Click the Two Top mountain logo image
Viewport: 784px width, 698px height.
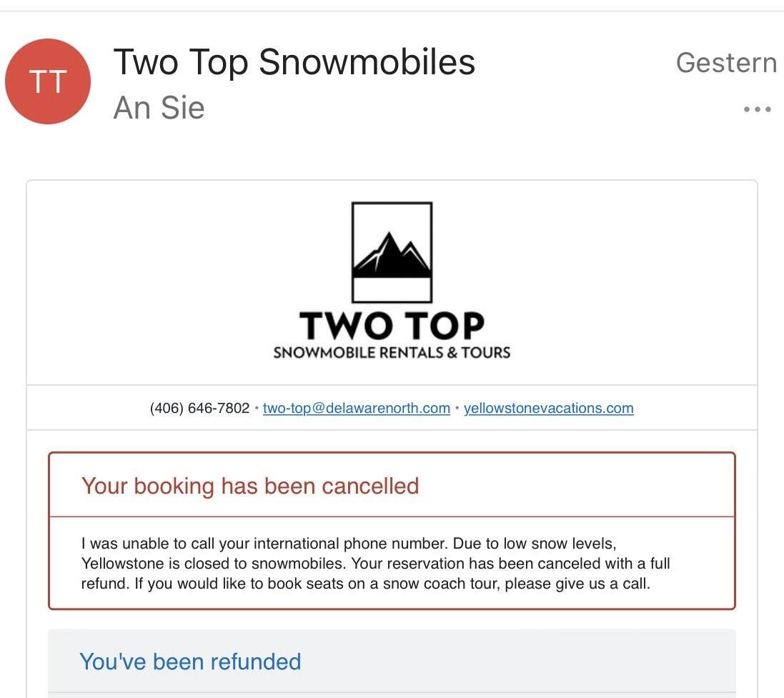(x=392, y=252)
